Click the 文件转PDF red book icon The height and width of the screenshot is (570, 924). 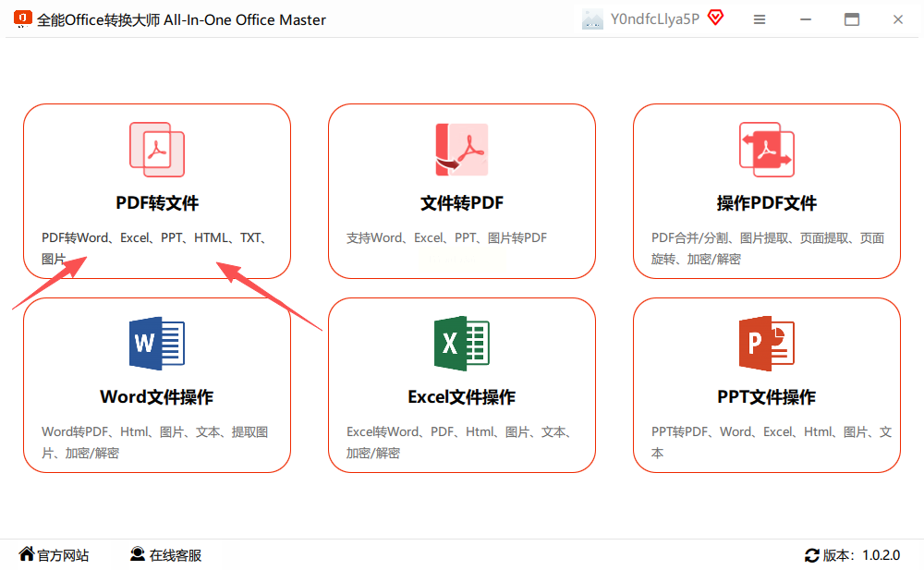(x=461, y=150)
